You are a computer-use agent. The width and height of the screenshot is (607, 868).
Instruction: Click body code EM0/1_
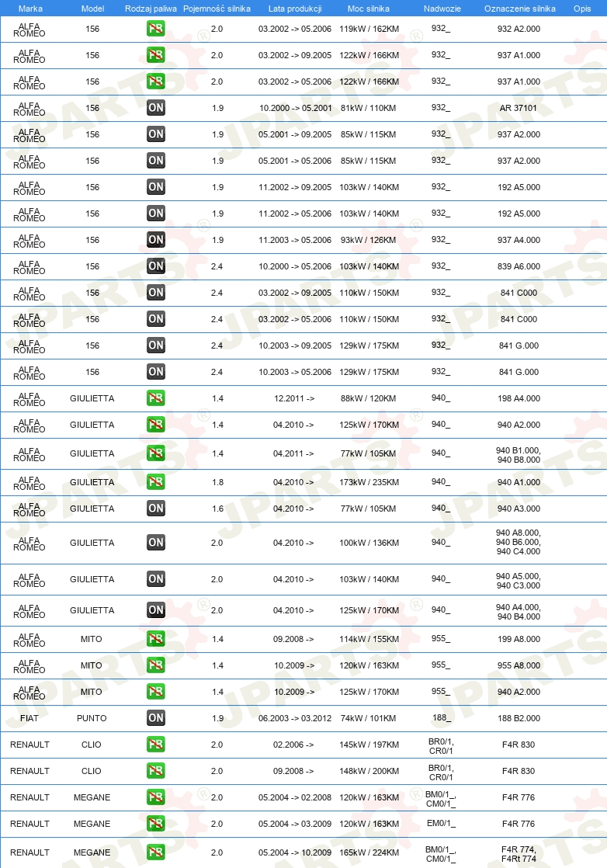click(442, 824)
